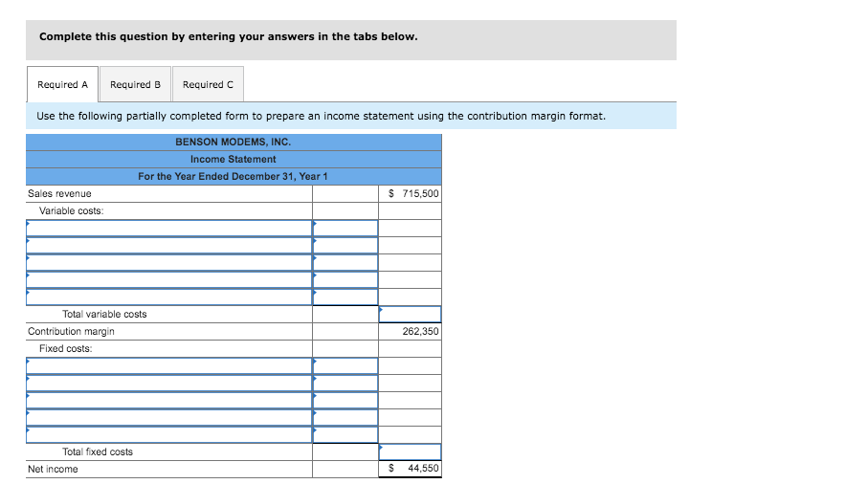Click second fixed cost amount field
The width and height of the screenshot is (868, 484).
(x=345, y=383)
